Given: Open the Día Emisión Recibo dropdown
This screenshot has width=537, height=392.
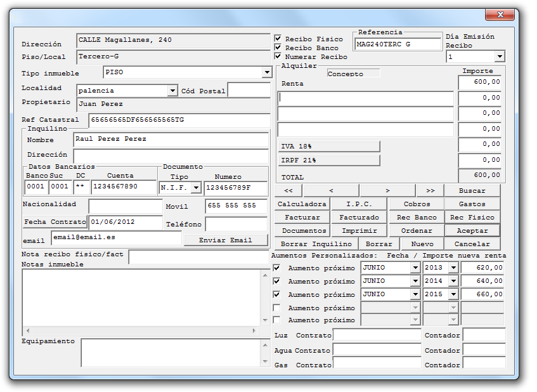Looking at the screenshot, I should pos(500,56).
